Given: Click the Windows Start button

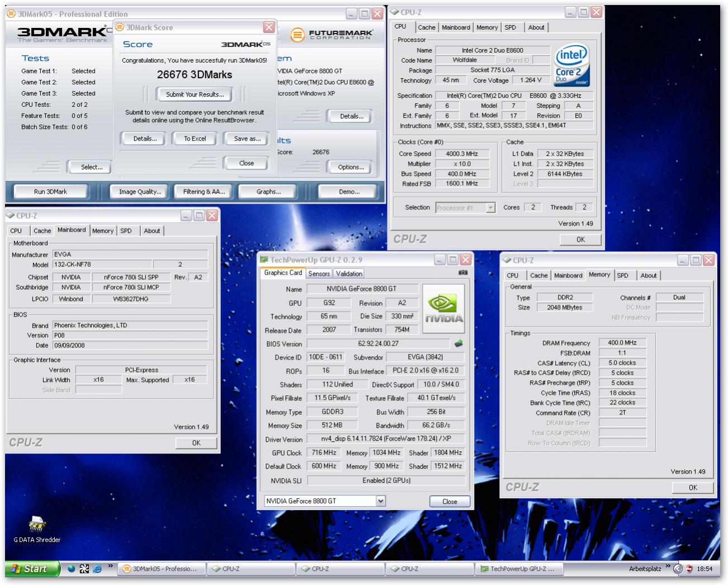Looking at the screenshot, I should pos(32,569).
